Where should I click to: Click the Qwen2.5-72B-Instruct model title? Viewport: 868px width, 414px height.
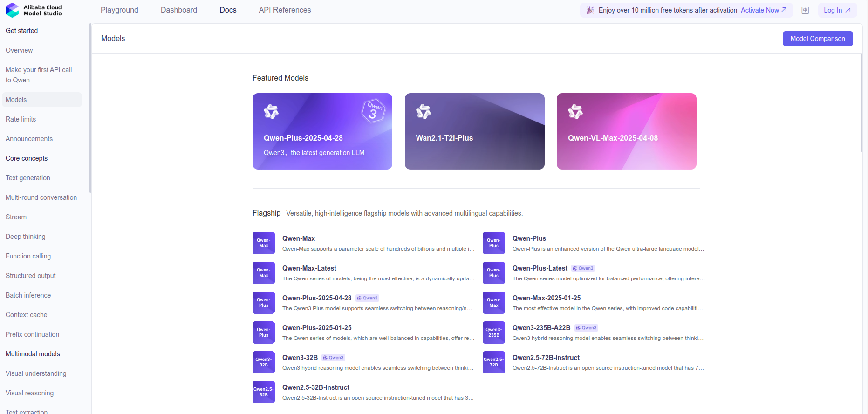click(x=546, y=358)
